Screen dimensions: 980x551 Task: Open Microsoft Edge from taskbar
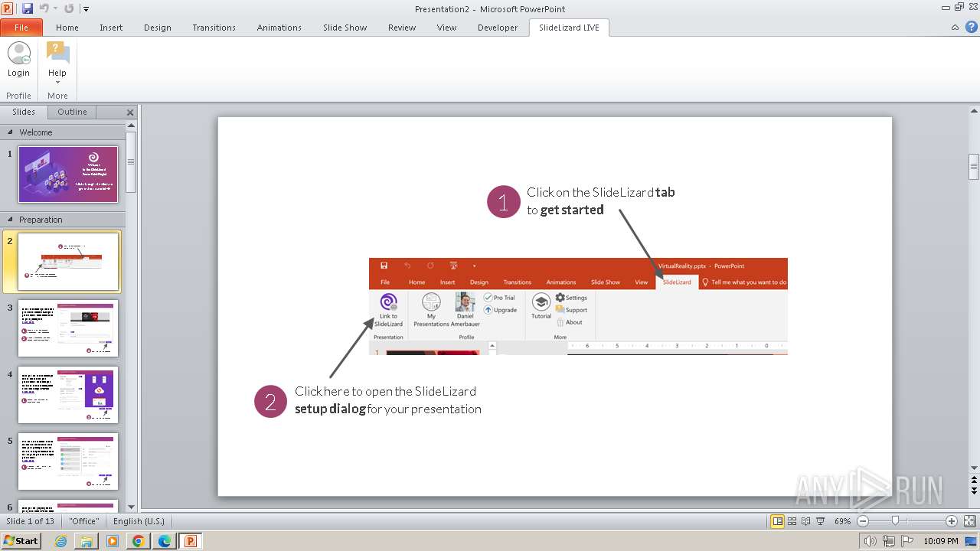click(165, 541)
